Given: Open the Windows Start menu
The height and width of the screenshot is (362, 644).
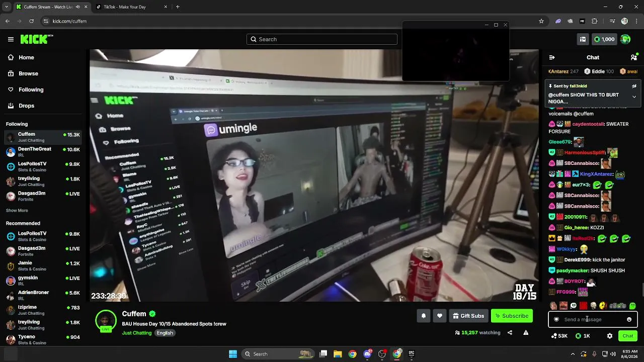Looking at the screenshot, I should point(233,354).
